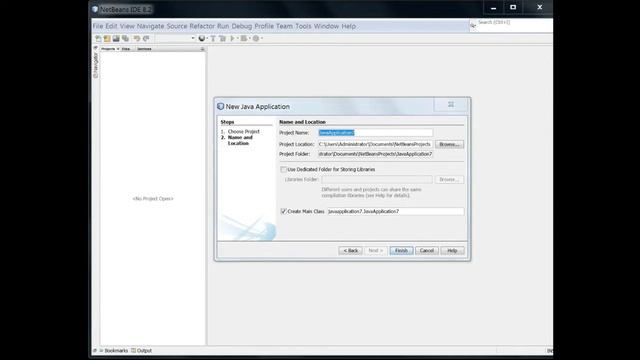This screenshot has width=640, height=360.
Task: Click the Undo toolbar icon
Action: 137,38
